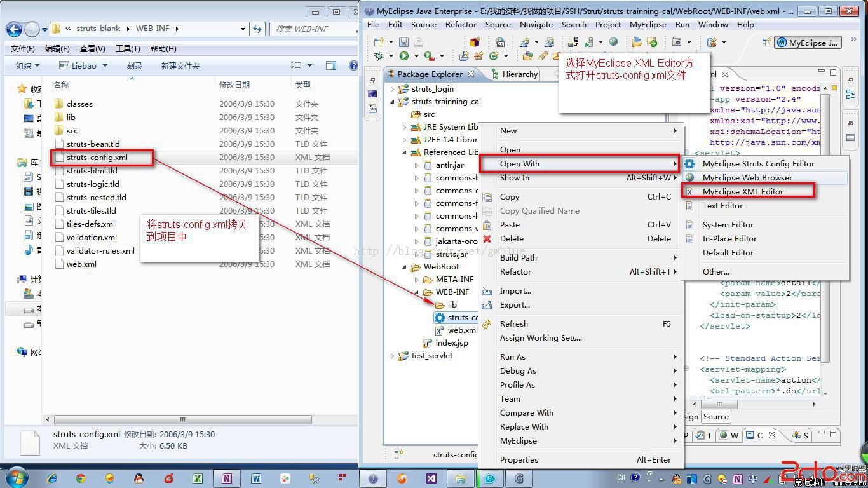Expand the META-INF folder node
Viewport: 868px width, 488px height.
point(416,280)
